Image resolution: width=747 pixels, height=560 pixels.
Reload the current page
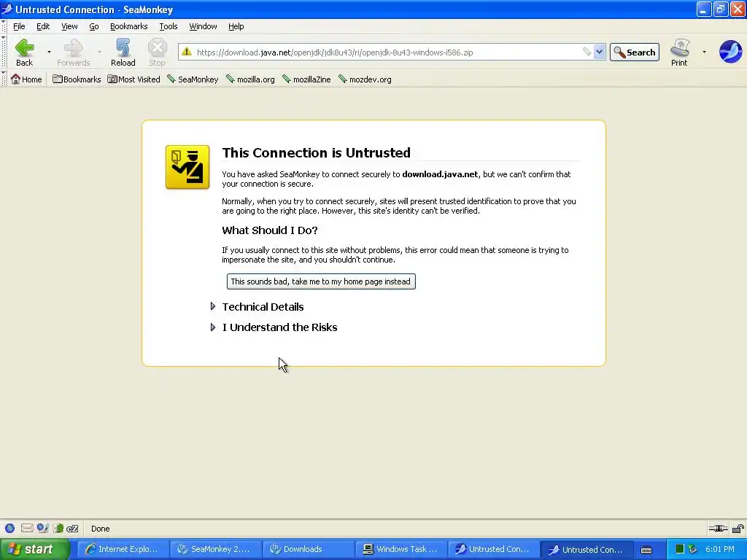[x=123, y=52]
